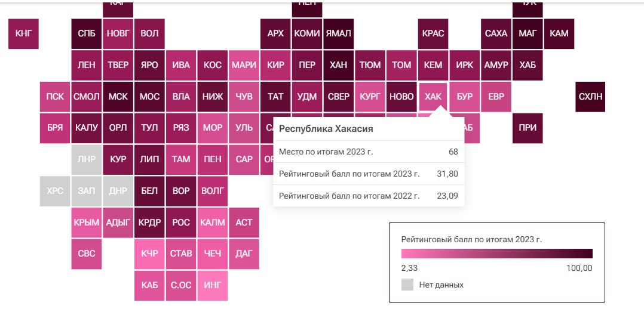
Task: Click the КНГ region tile
Action: pyautogui.click(x=23, y=33)
